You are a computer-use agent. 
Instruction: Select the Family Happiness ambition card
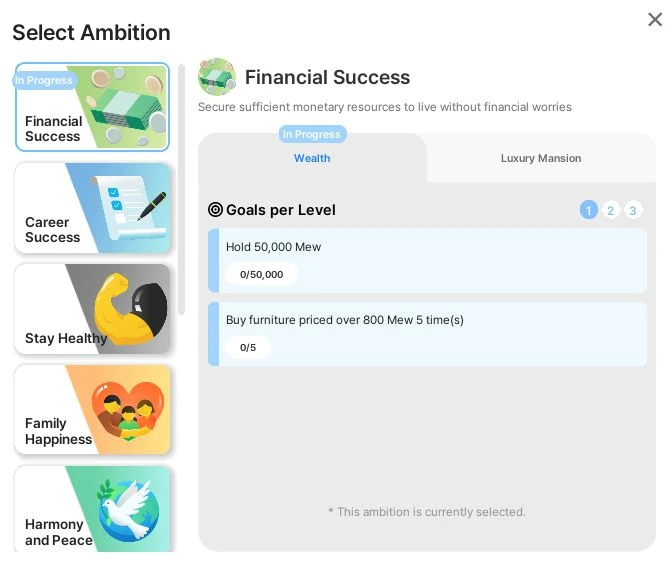[x=91, y=409]
